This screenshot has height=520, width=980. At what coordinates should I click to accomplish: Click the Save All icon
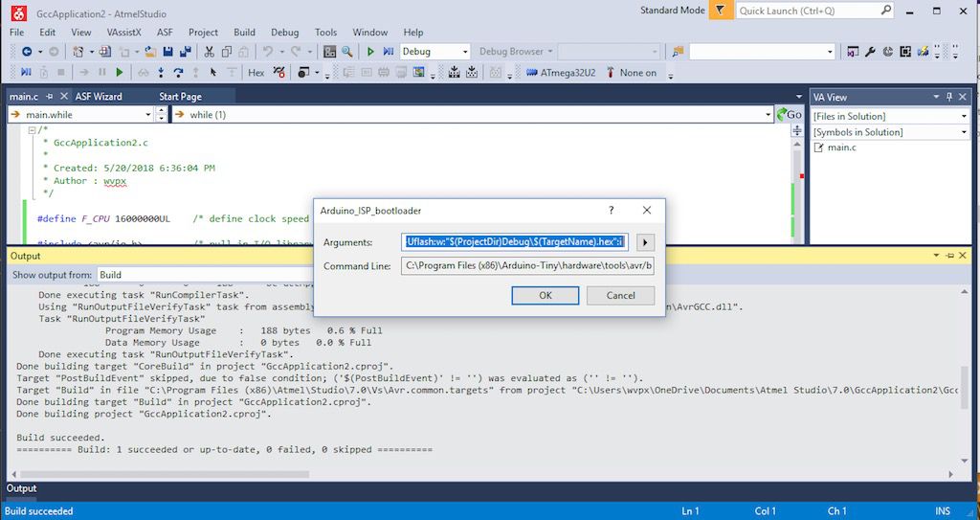pos(185,52)
